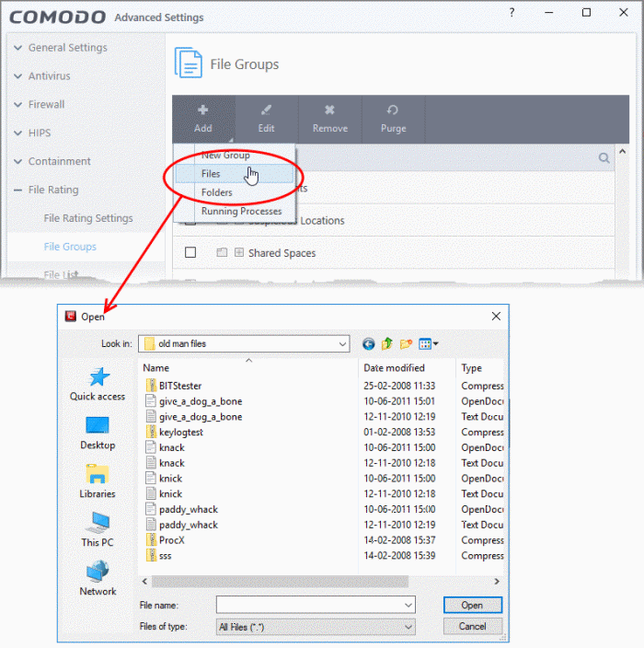
Task: Expand General Settings section
Action: click(x=17, y=48)
